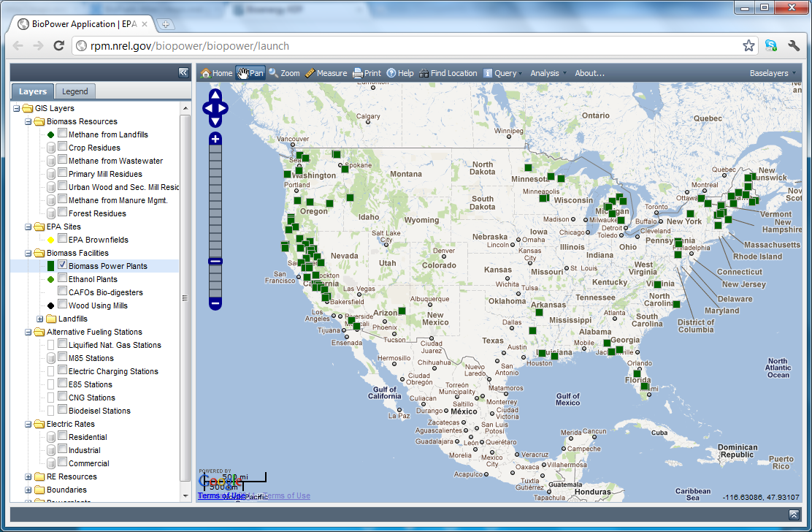The image size is (812, 532).
Task: Uncheck the Biomass Power Plants layer
Action: (x=63, y=265)
